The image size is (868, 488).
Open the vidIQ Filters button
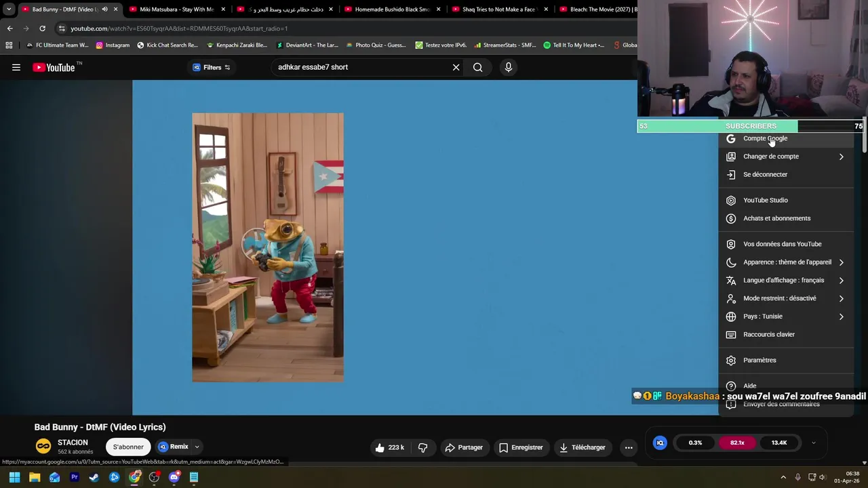(212, 67)
